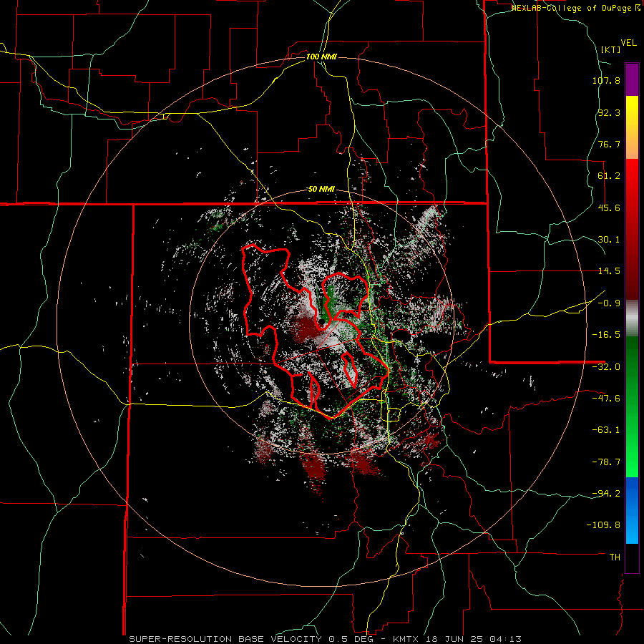Viewport: 644px width, 644px height.
Task: Pick the red segment of the velocity bar
Action: pyautogui.click(x=632, y=229)
